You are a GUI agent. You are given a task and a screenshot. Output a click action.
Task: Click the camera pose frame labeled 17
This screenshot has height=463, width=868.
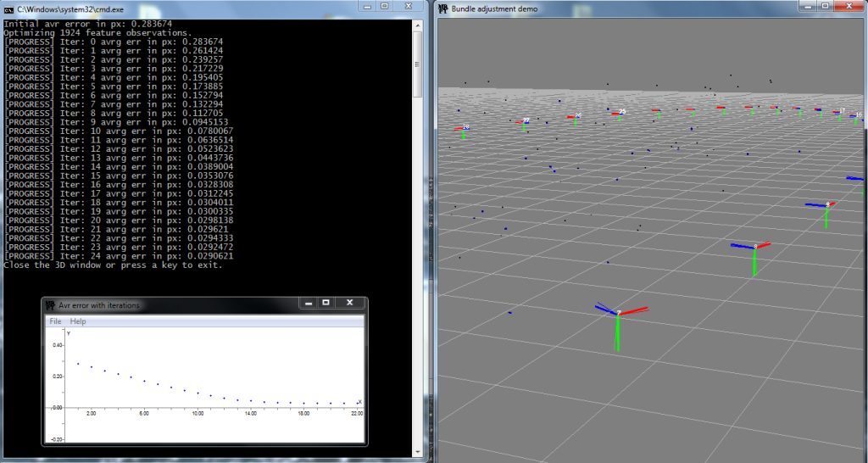[840, 113]
